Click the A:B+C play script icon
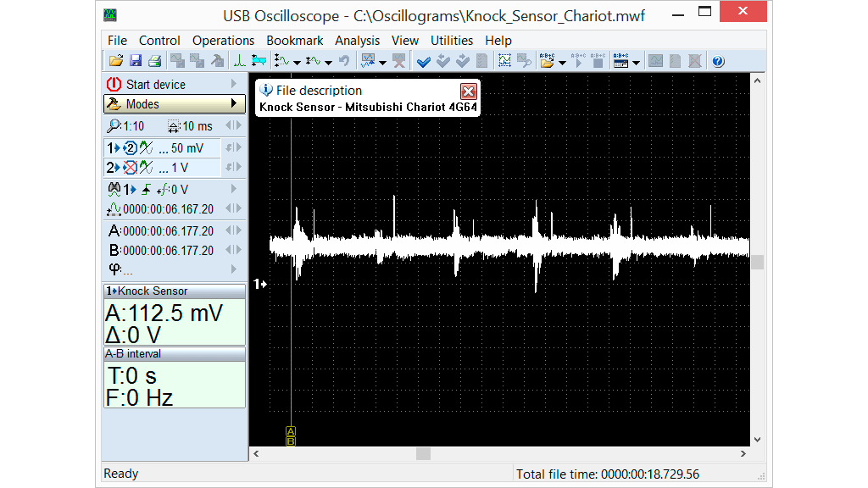Viewport: 868px width, 488px height. 578,61
